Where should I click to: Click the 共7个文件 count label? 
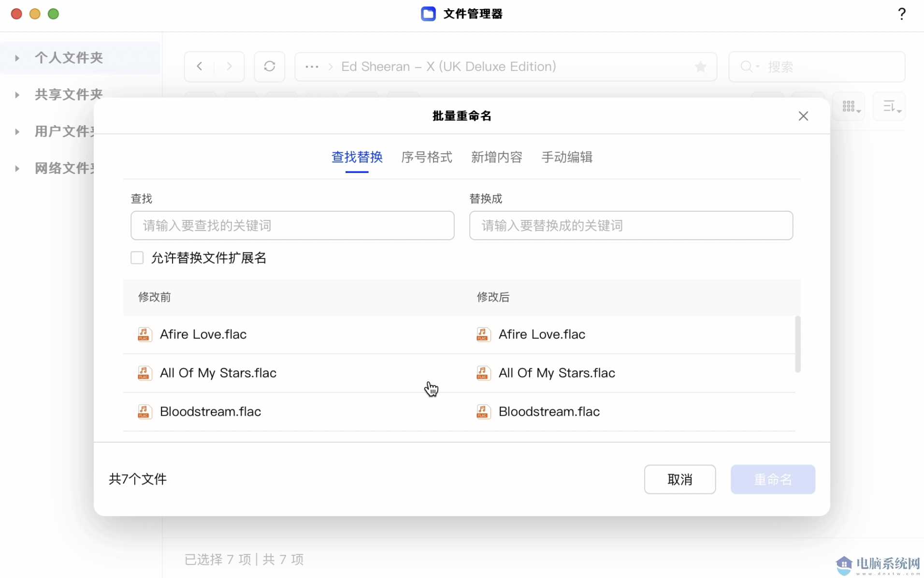coord(138,479)
